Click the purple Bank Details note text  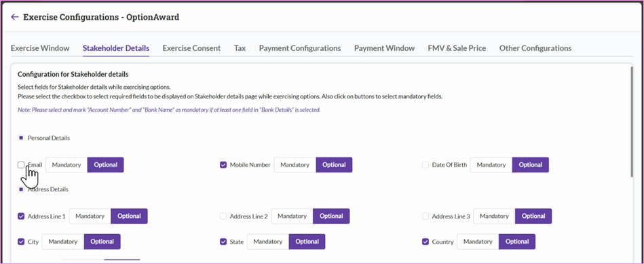tap(169, 110)
